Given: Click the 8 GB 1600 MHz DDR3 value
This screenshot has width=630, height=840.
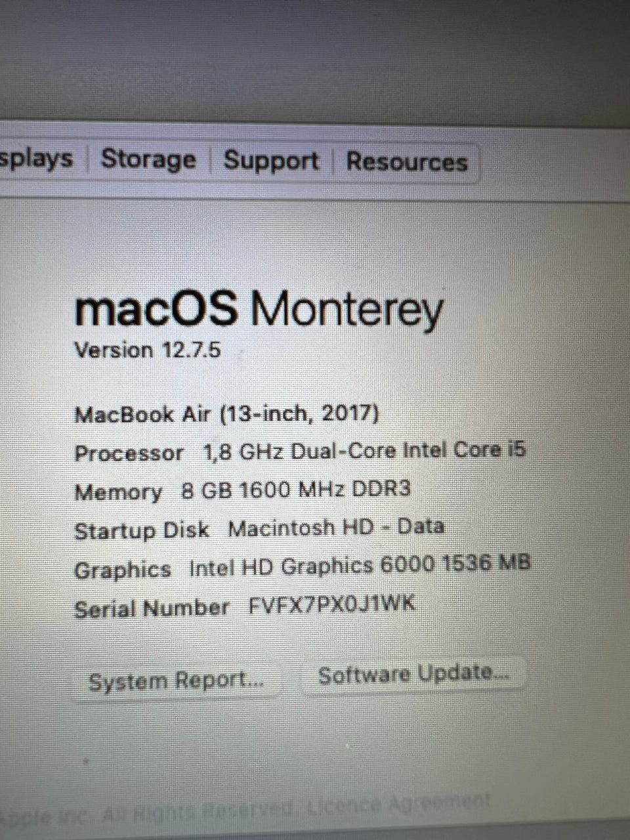Looking at the screenshot, I should tap(296, 490).
